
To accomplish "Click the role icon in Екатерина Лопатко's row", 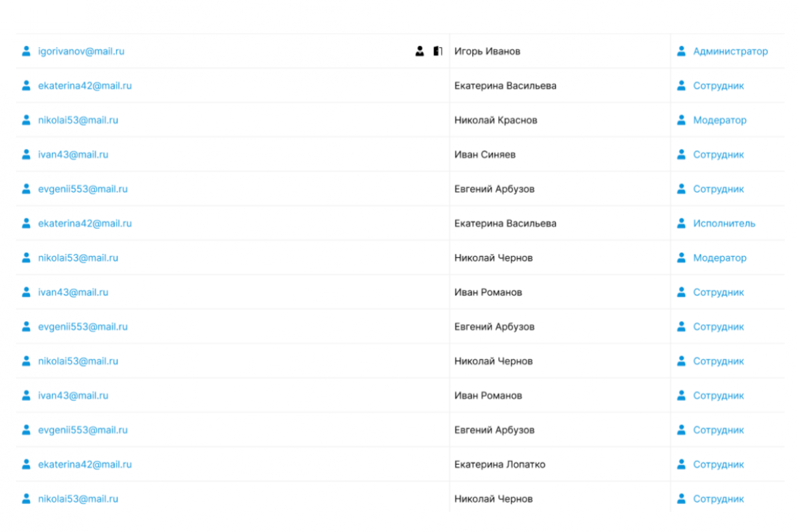I will click(681, 464).
